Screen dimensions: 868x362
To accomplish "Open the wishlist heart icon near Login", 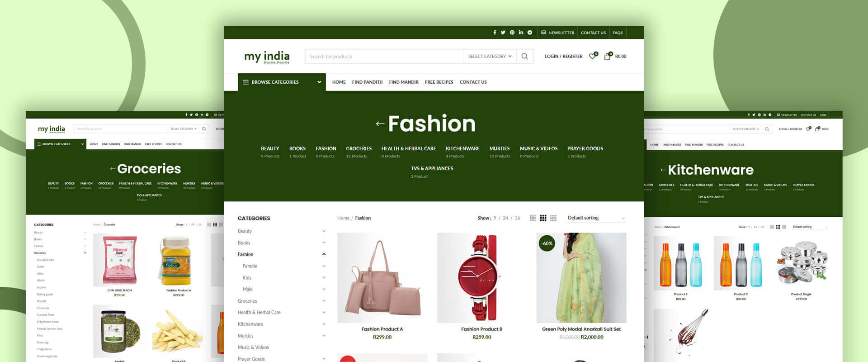I will pos(593,56).
